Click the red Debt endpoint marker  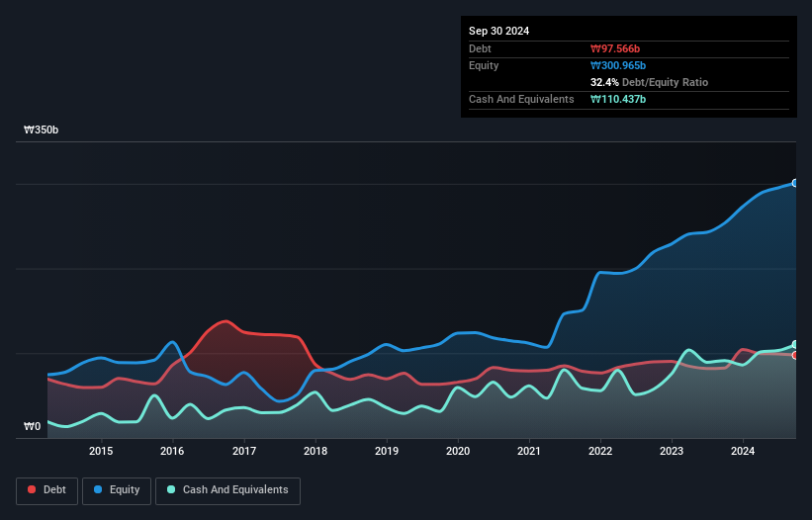pos(795,356)
